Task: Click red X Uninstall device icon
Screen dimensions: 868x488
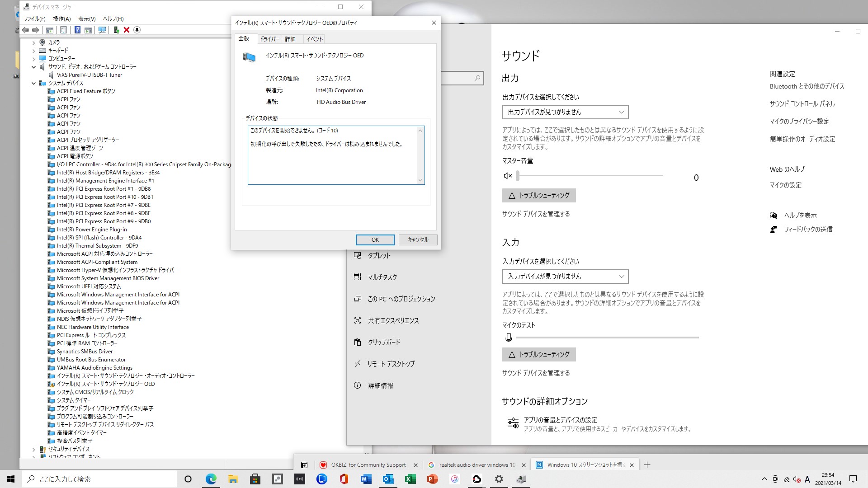Action: tap(127, 30)
